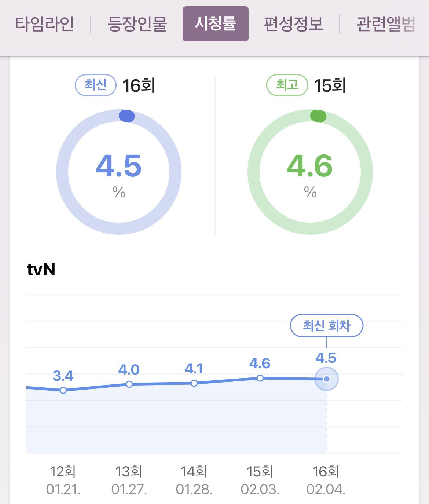
Task: Click the 최신 회차 tooltip label
Action: 327,325
